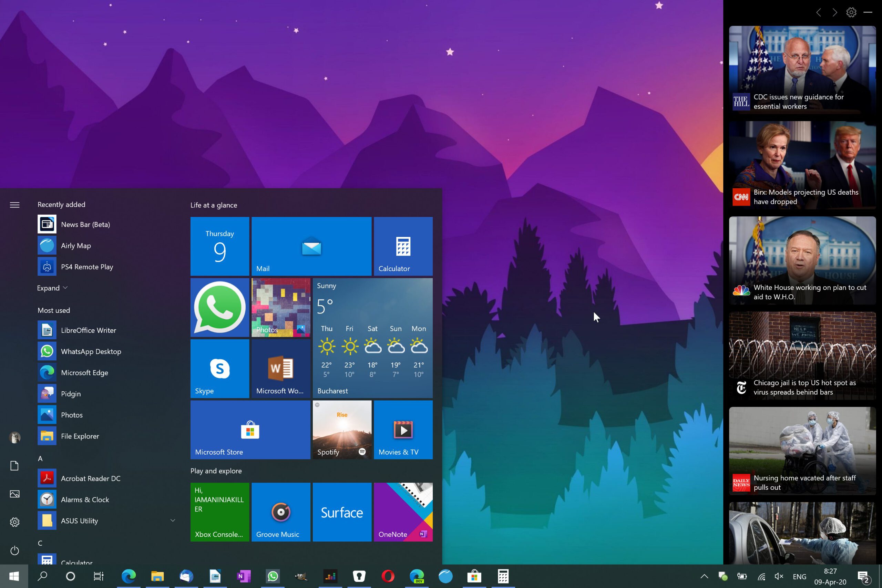
Task: Open Movies & TV tile
Action: point(403,429)
